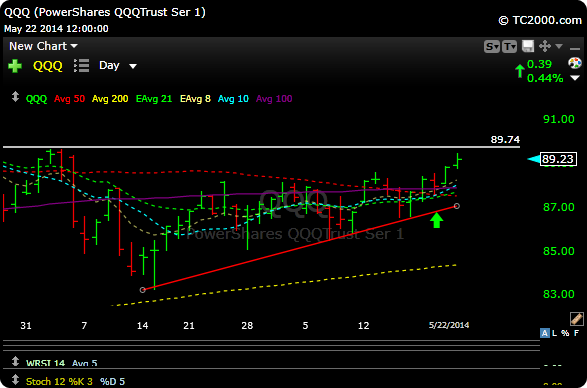The image size is (587, 388).
Task: Expand the white arrow below palette icon
Action: coord(575,78)
